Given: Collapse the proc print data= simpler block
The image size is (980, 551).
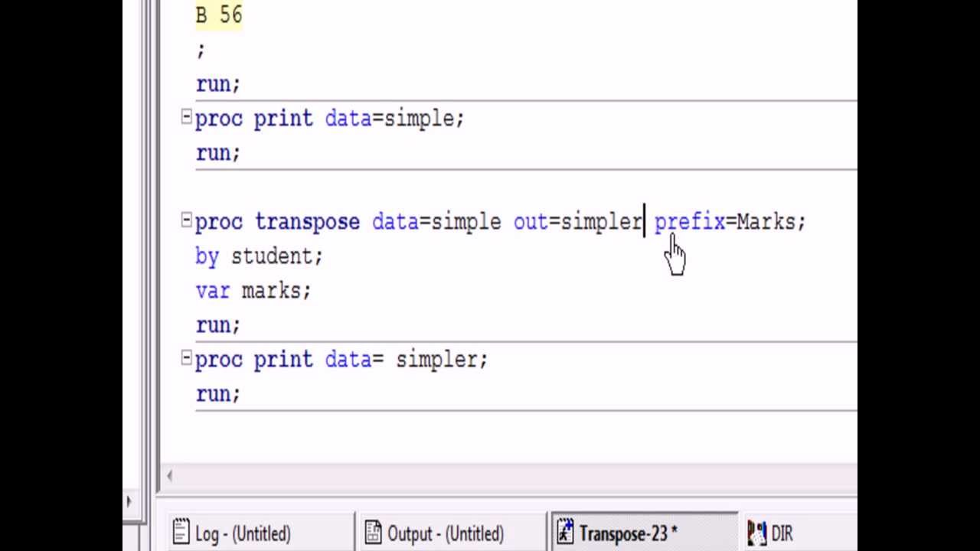Looking at the screenshot, I should click(x=186, y=358).
